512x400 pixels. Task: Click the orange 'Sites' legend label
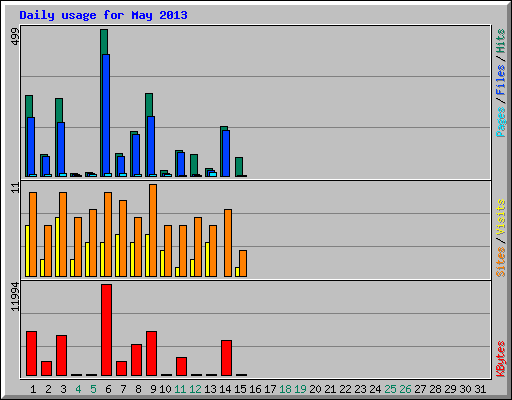point(501,262)
